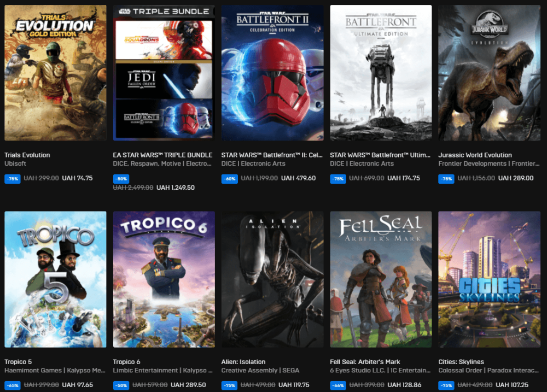Open the Cities Skylines cover art
This screenshot has height=392, width=547.
tap(490, 279)
